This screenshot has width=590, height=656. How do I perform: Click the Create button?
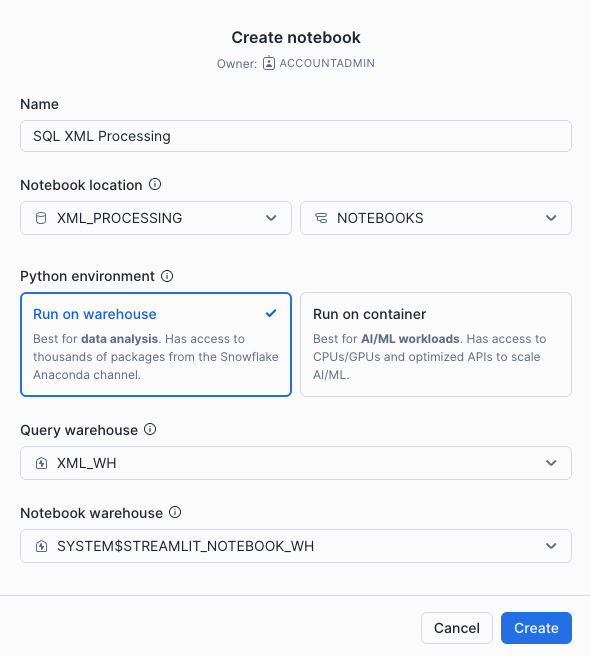click(536, 628)
